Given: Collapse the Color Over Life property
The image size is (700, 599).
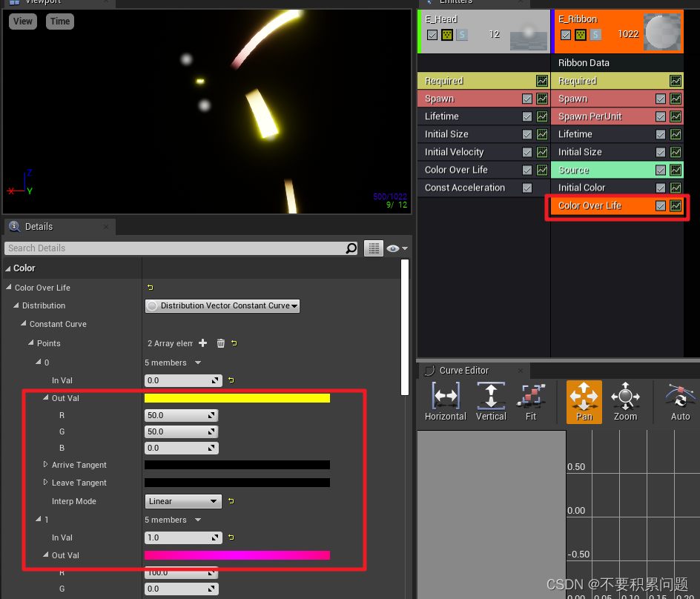Looking at the screenshot, I should coord(8,288).
